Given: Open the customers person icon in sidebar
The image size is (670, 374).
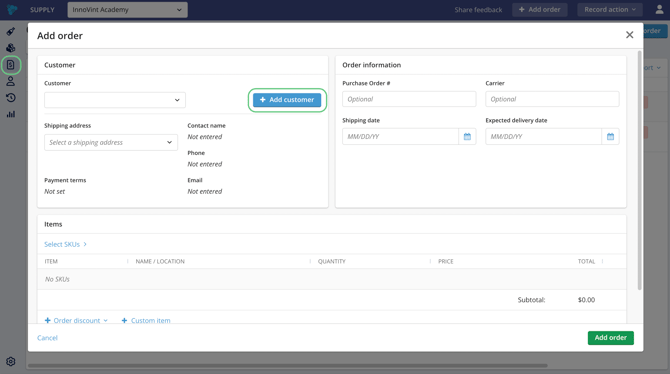Looking at the screenshot, I should (x=11, y=81).
